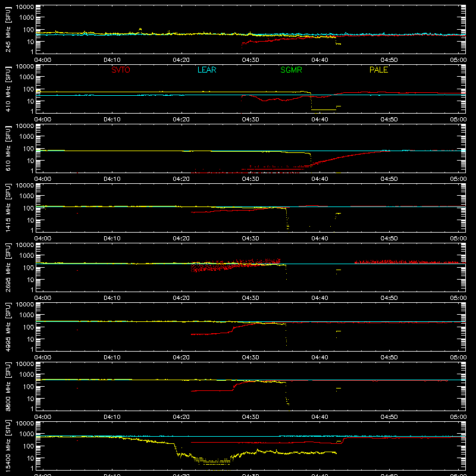Click the 04:30 tick under the 245 MHz panel

click(x=250, y=60)
